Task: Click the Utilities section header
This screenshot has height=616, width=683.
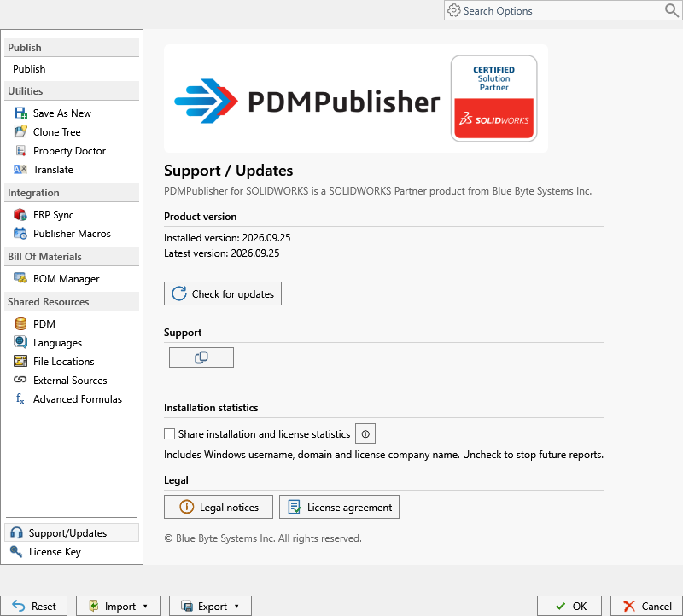Action: click(x=72, y=91)
